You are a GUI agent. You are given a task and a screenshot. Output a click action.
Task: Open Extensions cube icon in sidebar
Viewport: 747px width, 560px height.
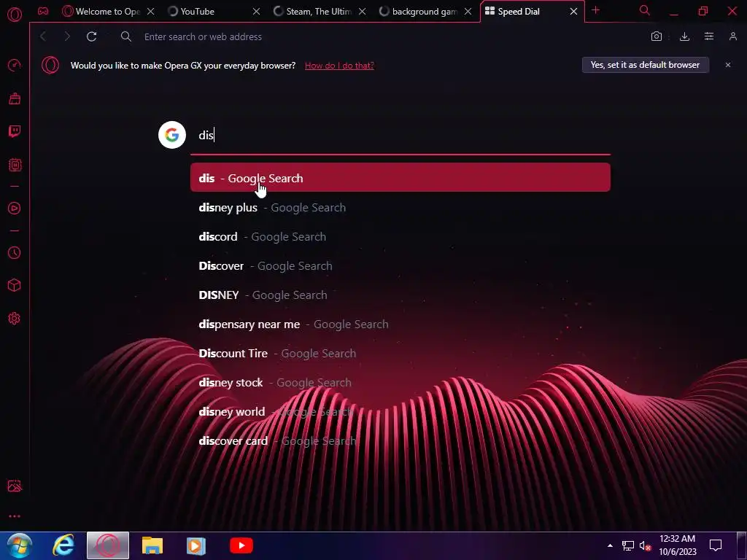pyautogui.click(x=15, y=285)
